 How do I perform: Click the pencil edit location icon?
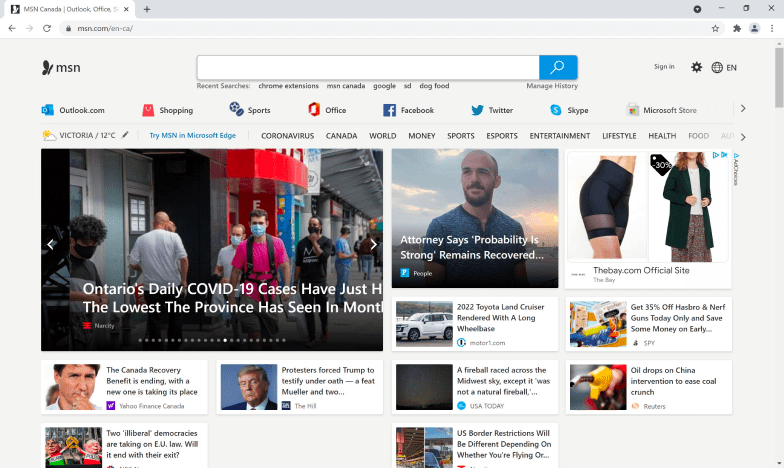[126, 134]
